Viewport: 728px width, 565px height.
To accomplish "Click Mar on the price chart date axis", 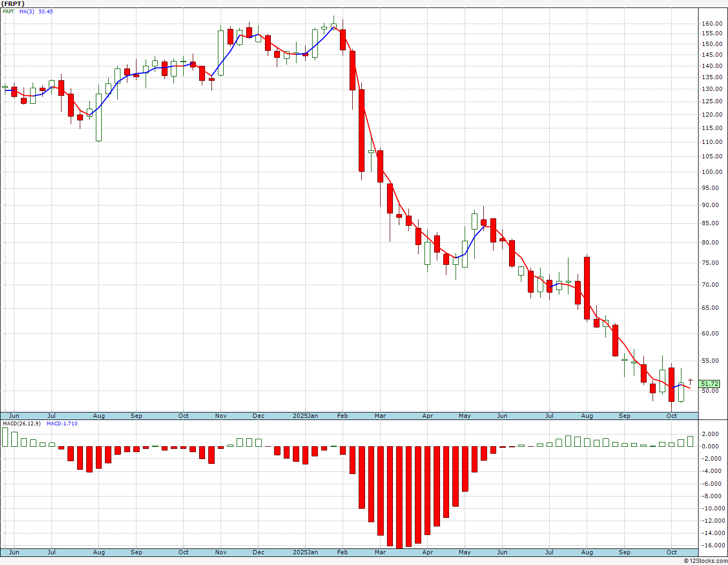I will [380, 416].
